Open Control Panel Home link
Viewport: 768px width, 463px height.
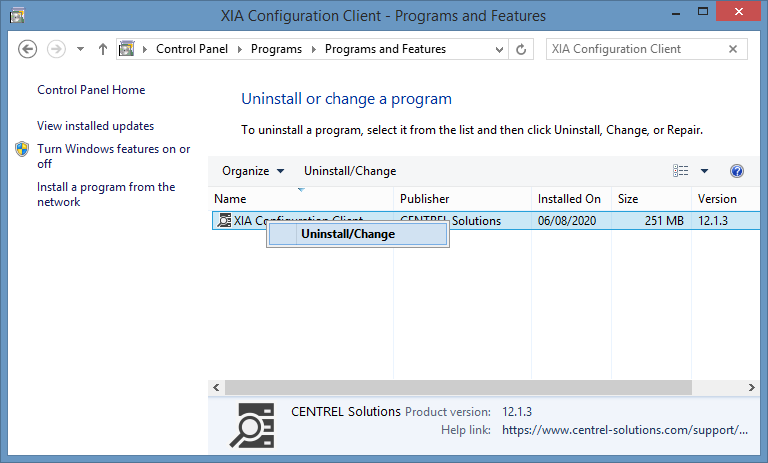point(91,90)
